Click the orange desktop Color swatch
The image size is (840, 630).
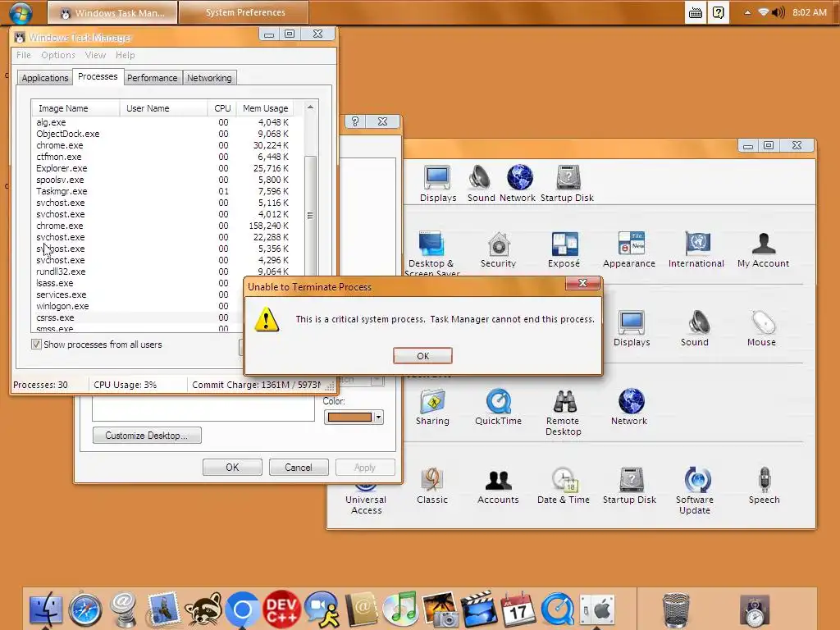click(349, 417)
